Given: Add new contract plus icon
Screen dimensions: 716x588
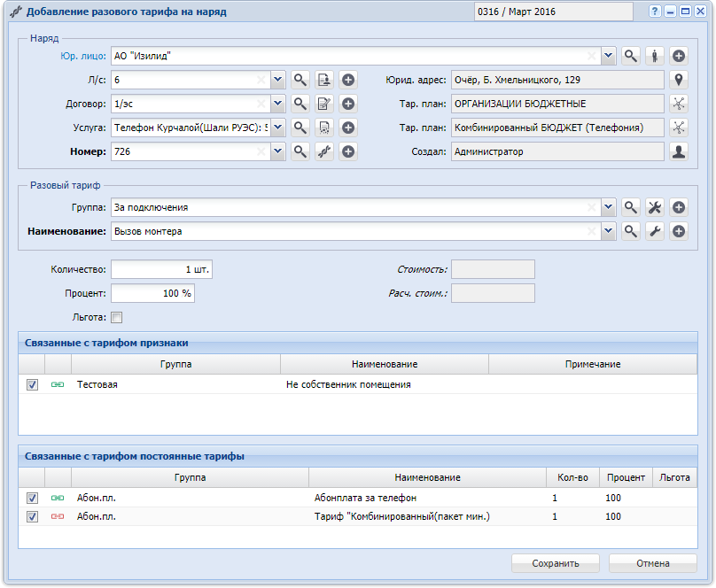Looking at the screenshot, I should 348,104.
